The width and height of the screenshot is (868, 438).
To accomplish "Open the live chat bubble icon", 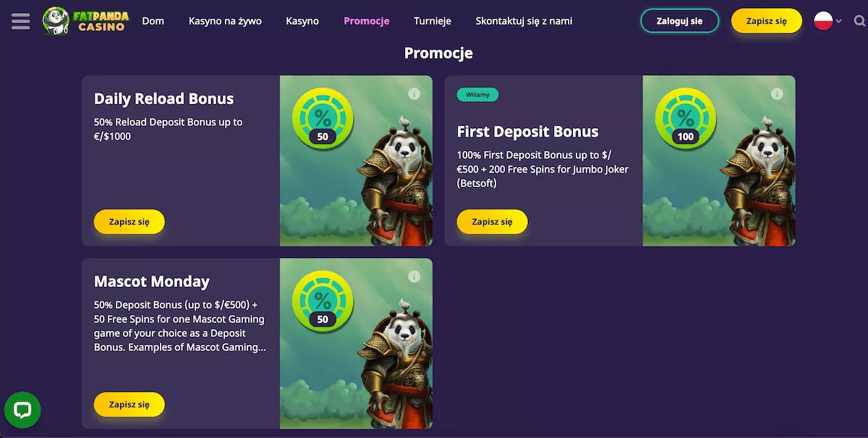I will (x=22, y=411).
